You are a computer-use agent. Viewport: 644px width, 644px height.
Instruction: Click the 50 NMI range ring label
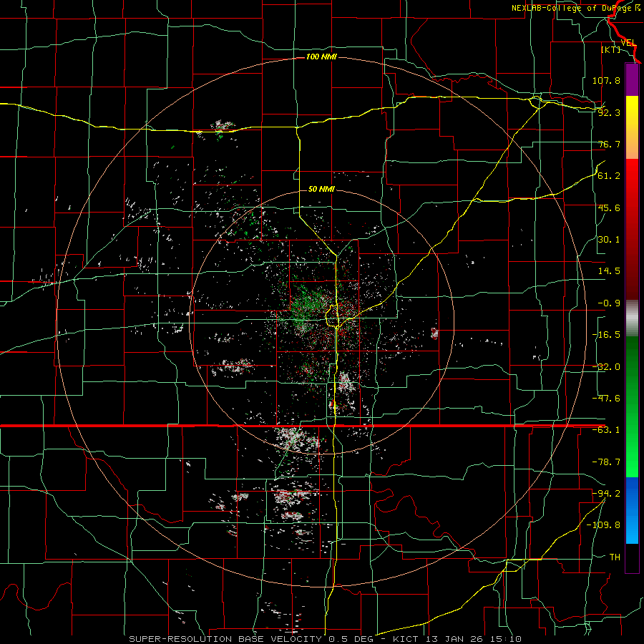pyautogui.click(x=321, y=190)
